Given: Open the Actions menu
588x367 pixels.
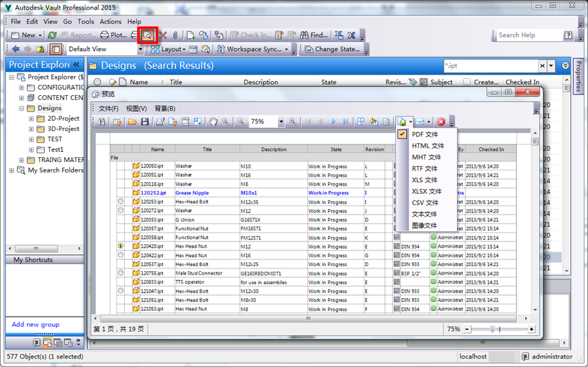Looking at the screenshot, I should (x=110, y=21).
